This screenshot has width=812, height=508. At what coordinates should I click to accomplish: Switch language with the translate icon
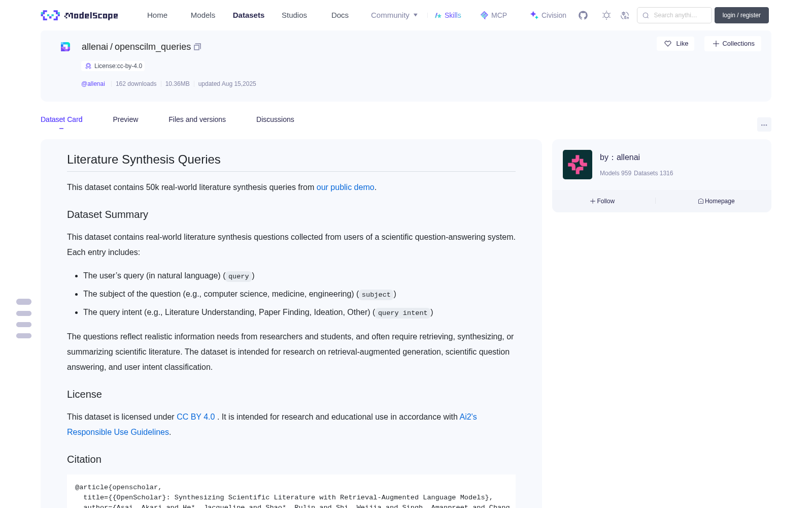625,15
